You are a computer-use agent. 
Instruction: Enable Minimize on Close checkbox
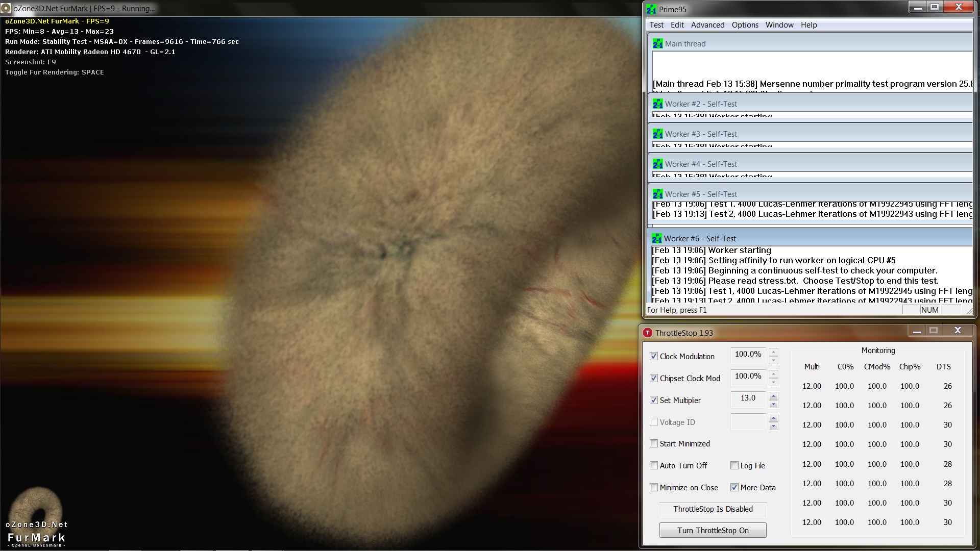point(653,487)
